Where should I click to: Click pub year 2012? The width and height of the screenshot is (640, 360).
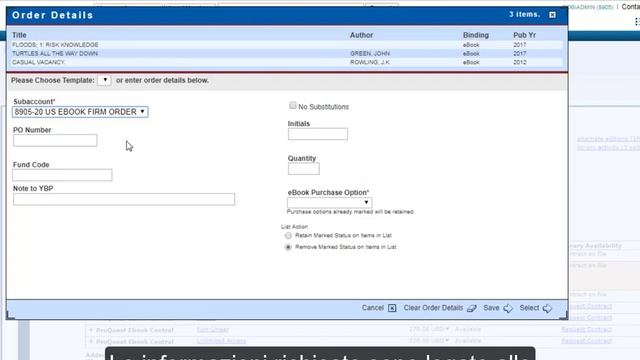click(x=520, y=62)
